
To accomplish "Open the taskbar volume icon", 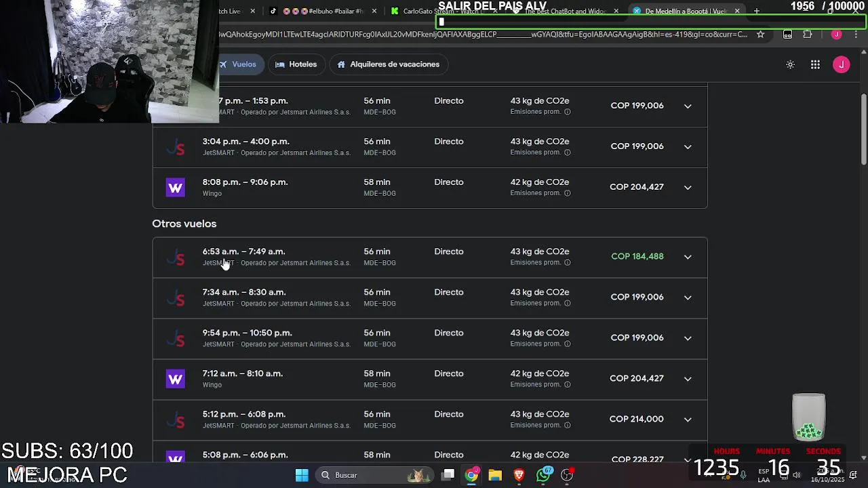I will [797, 475].
